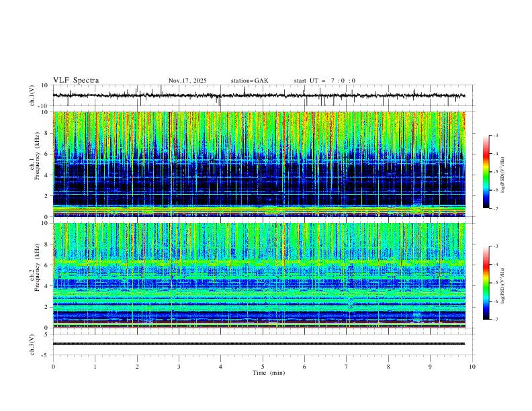The height and width of the screenshot is (411, 532).
Task: Click the 'station=GAK' label
Action: click(249, 81)
